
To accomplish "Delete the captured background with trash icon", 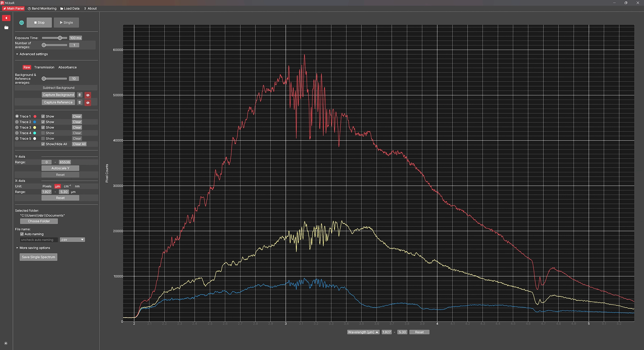I will click(x=80, y=95).
